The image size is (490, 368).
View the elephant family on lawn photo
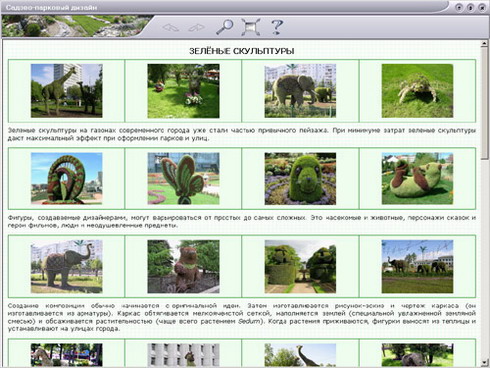pos(417,267)
